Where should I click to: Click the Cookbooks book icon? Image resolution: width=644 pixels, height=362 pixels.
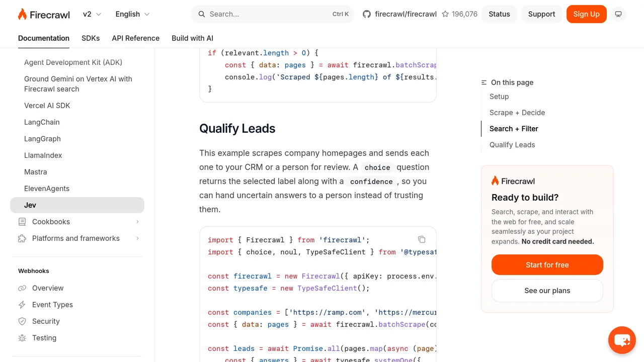click(x=22, y=222)
